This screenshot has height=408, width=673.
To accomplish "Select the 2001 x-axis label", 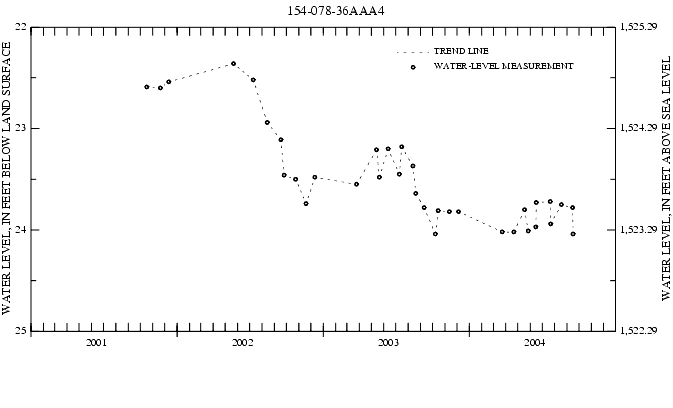I will 96,343.
